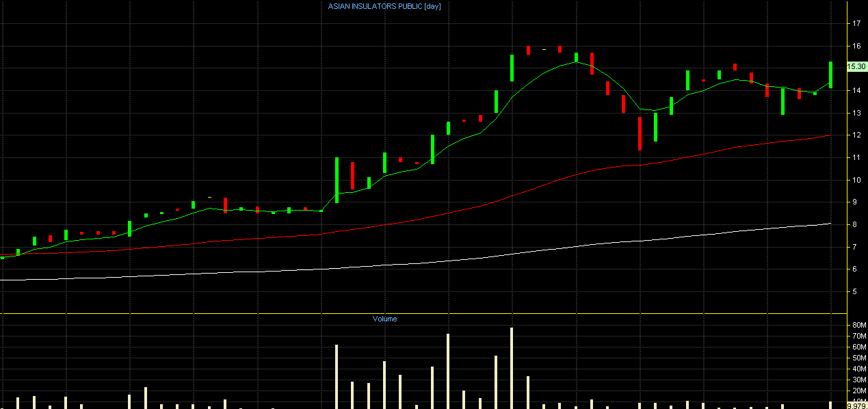The image size is (868, 409).
Task: Select the 7 price axis label
Action: [x=854, y=247]
